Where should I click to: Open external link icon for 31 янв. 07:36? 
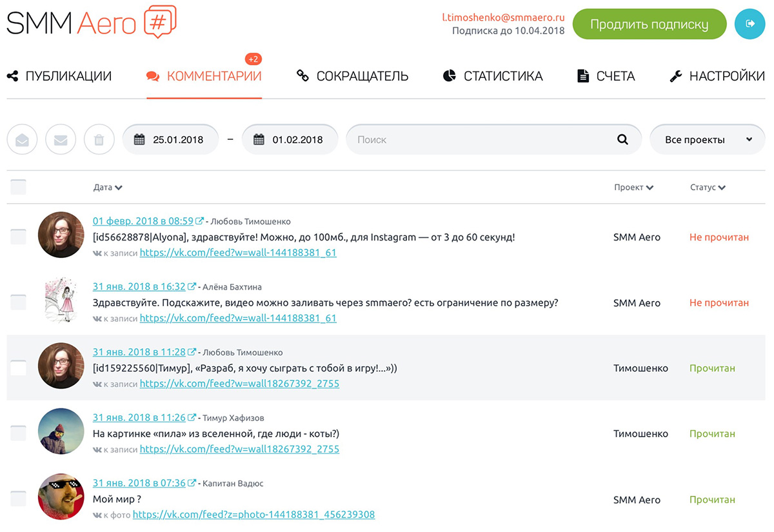pos(192,484)
